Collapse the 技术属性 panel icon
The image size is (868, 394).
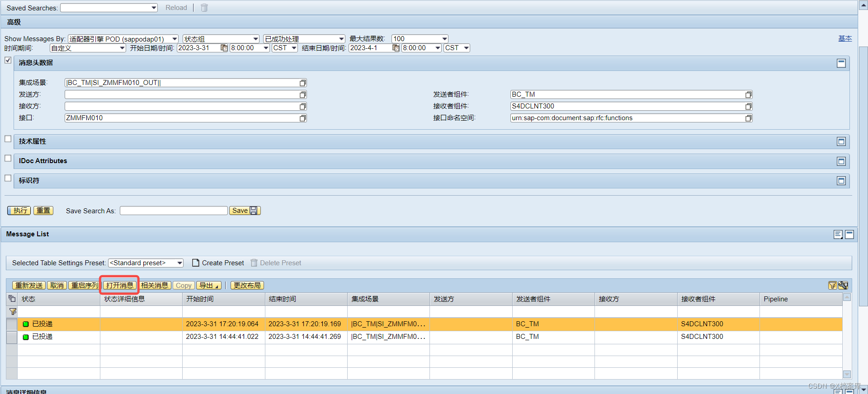[x=841, y=141]
